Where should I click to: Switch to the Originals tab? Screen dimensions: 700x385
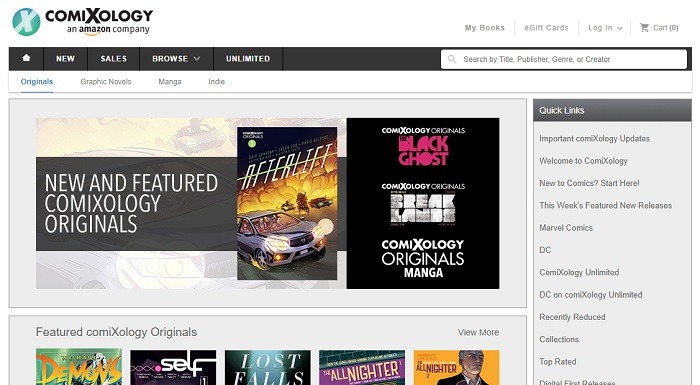tap(37, 82)
